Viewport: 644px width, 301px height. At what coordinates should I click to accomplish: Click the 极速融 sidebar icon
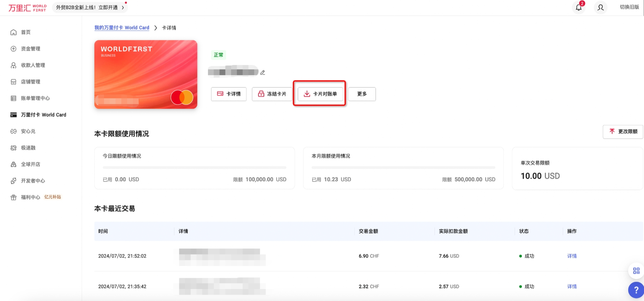point(13,148)
